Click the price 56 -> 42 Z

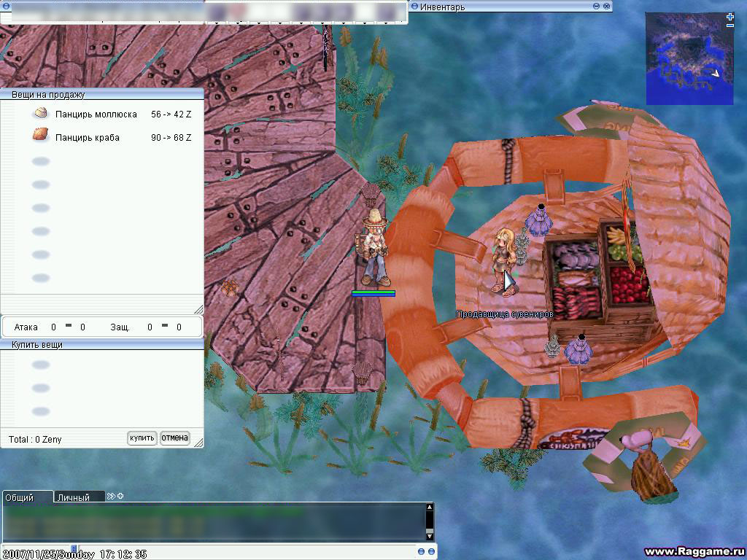coord(171,114)
